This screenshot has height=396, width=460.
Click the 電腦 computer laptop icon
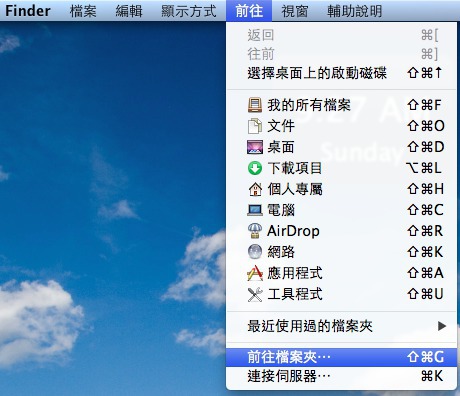click(x=255, y=210)
